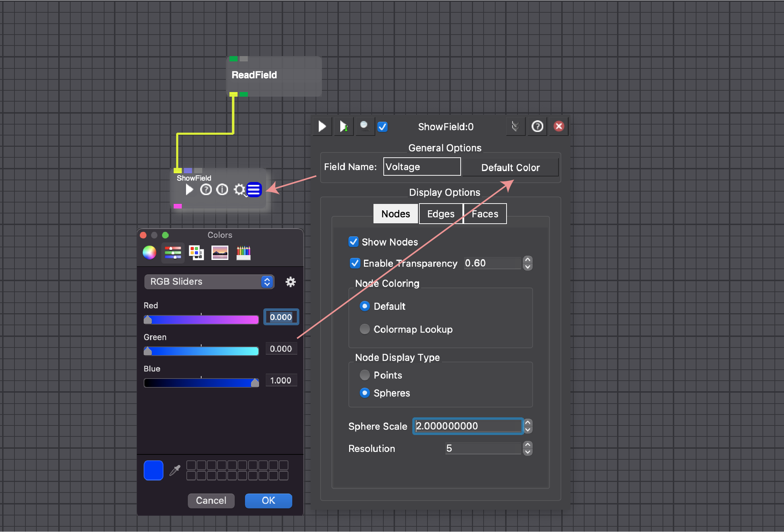Select Spheres node display type
This screenshot has height=532, width=784.
pos(365,393)
